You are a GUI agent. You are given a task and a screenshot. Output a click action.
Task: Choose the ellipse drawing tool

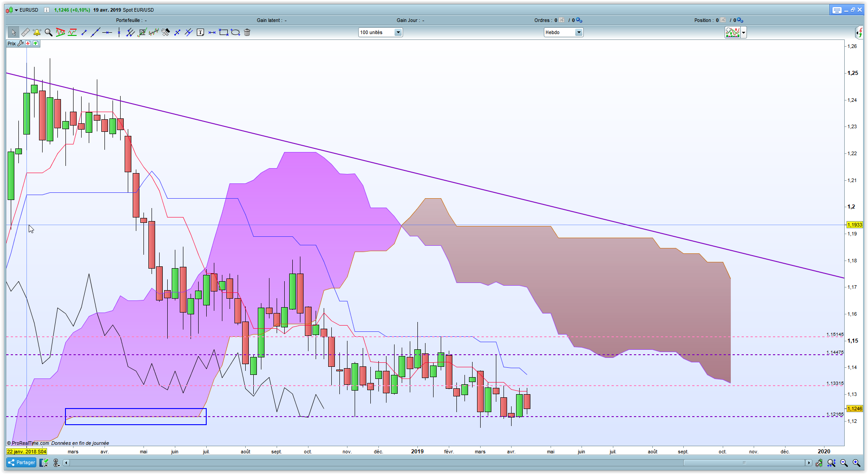click(x=235, y=32)
